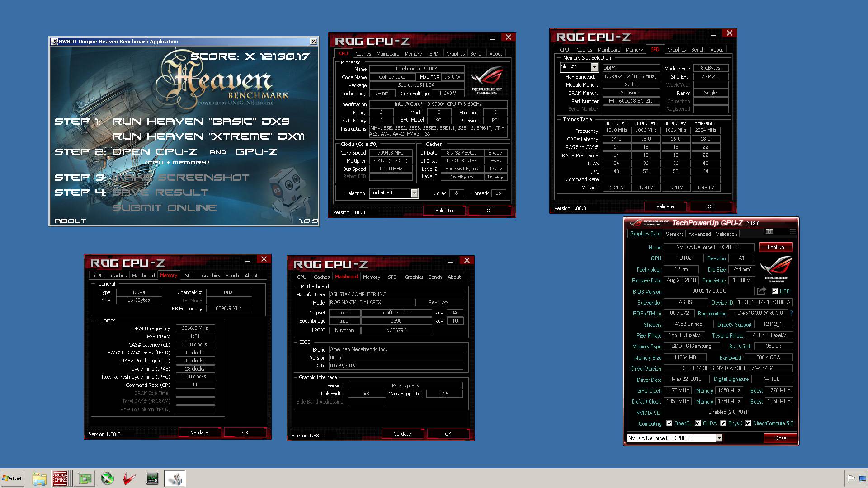Open the Bench tab in the CPU-Z SPD window
This screenshot has height=488, width=868.
[x=698, y=50]
